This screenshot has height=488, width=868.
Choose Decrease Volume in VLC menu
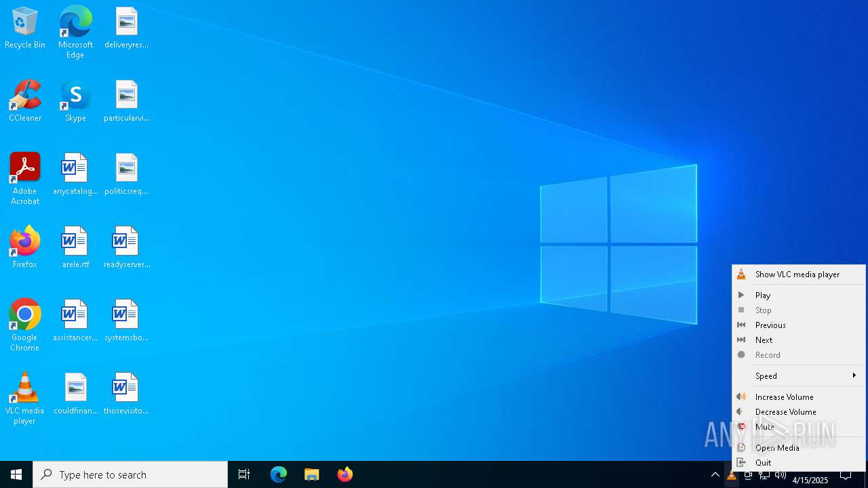pos(799,412)
